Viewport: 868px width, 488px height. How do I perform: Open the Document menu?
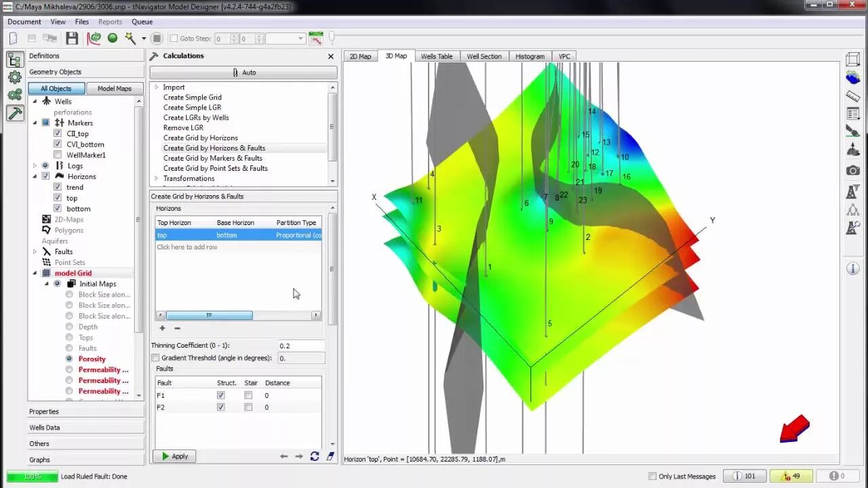pyautogui.click(x=24, y=22)
